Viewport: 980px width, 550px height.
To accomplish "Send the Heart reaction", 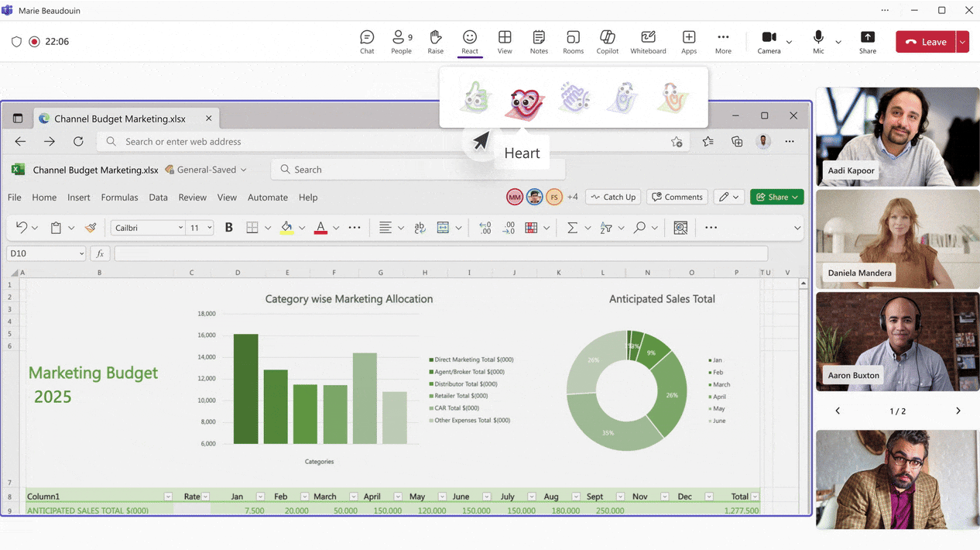I will [x=525, y=99].
